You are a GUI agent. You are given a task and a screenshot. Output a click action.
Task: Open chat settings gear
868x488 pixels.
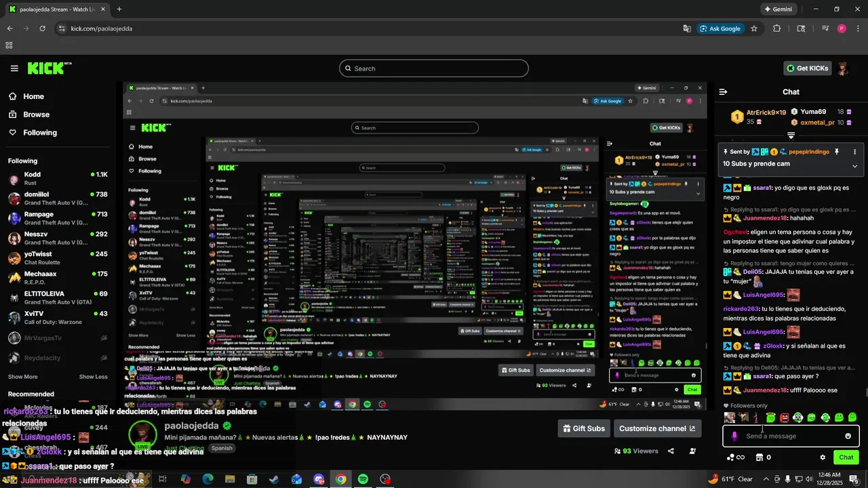pyautogui.click(x=823, y=457)
